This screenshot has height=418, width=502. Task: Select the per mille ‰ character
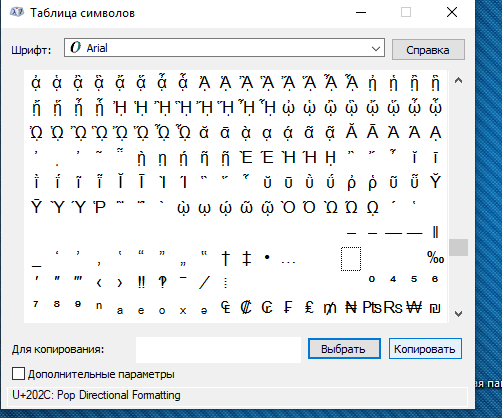[x=435, y=258]
